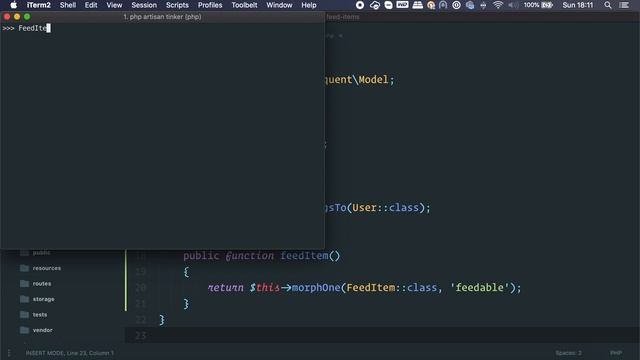Open the Toolbelt menu
The image size is (640, 360).
click(x=244, y=5)
